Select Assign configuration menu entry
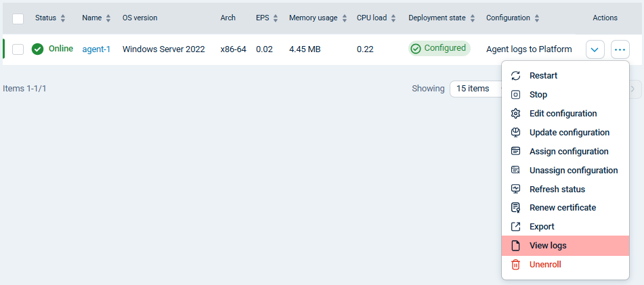The width and height of the screenshot is (644, 285). [568, 152]
